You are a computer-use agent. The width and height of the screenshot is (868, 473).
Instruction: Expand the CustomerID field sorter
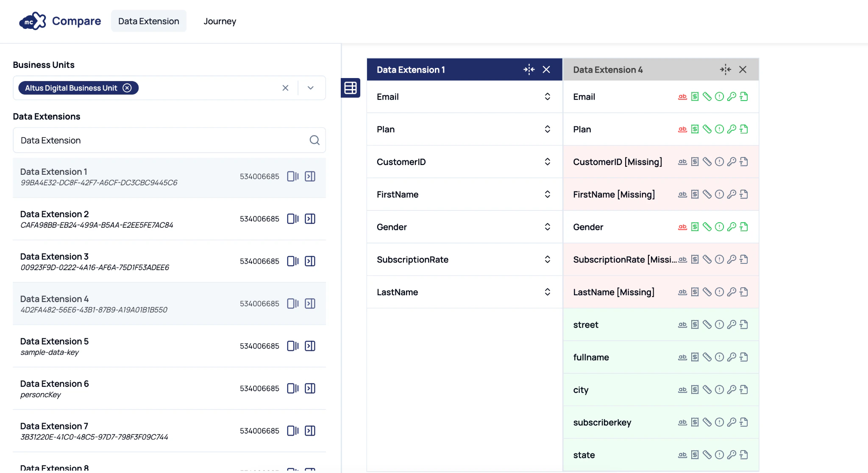click(x=548, y=162)
